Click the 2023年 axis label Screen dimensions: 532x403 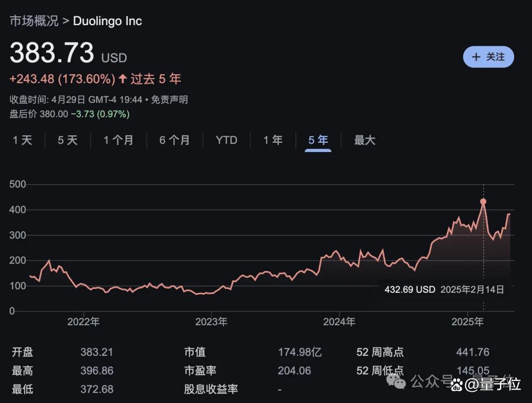click(211, 322)
